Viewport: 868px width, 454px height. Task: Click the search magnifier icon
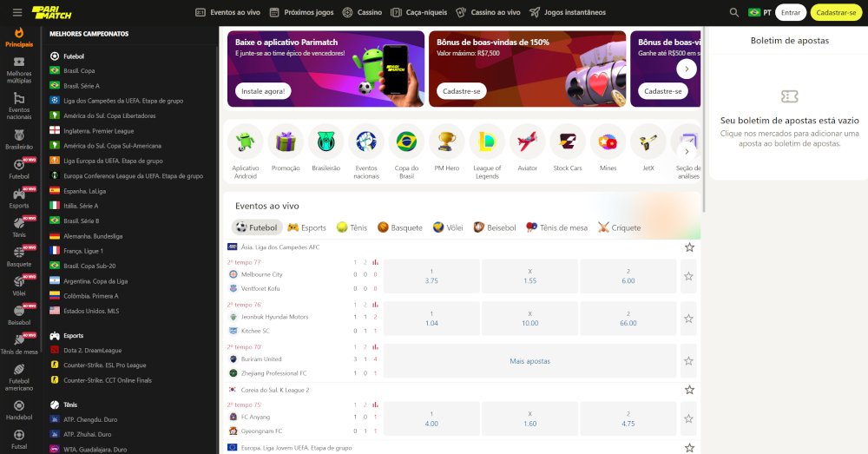(x=734, y=12)
